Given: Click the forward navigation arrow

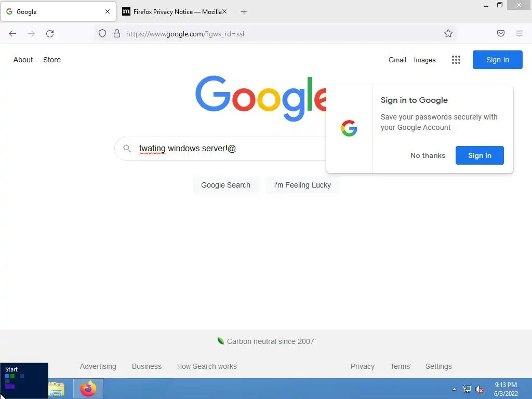Looking at the screenshot, I should pyautogui.click(x=31, y=34).
